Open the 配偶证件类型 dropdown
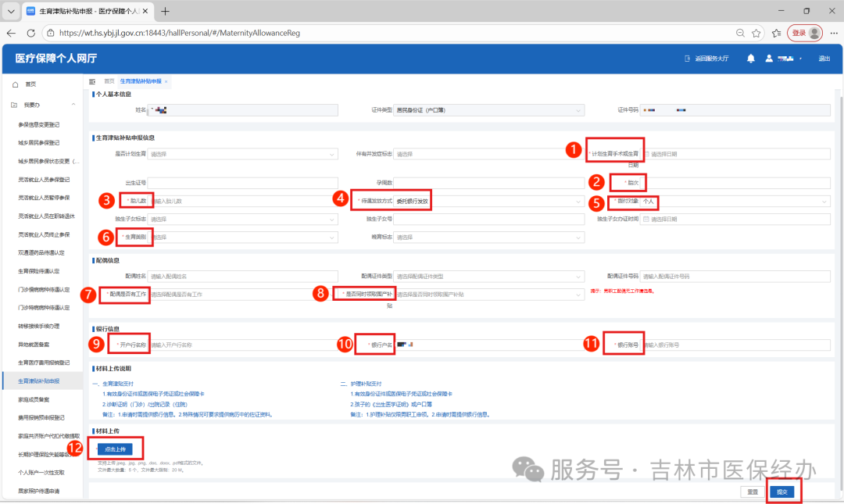The height and width of the screenshot is (504, 844). [x=488, y=277]
